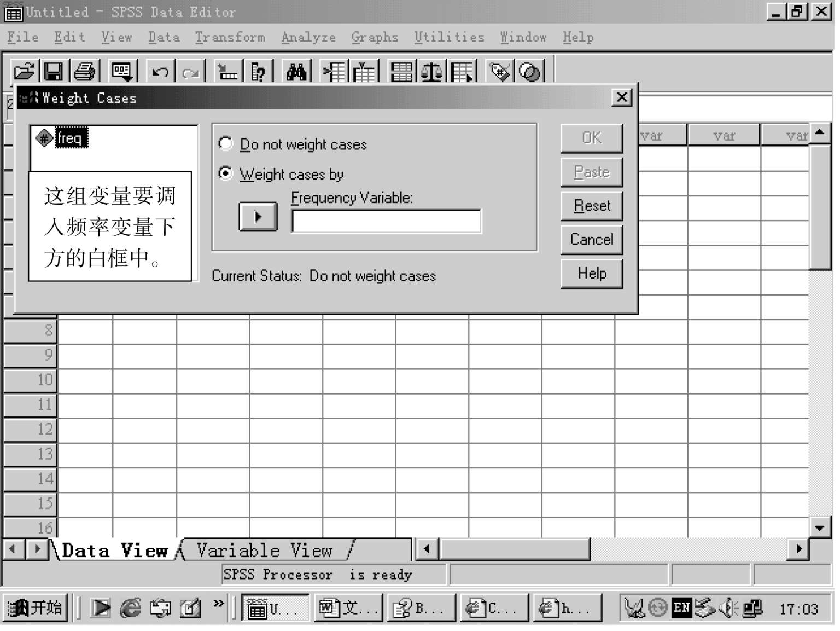The width and height of the screenshot is (840, 631).
Task: Open the Windows Start button
Action: click(x=36, y=608)
